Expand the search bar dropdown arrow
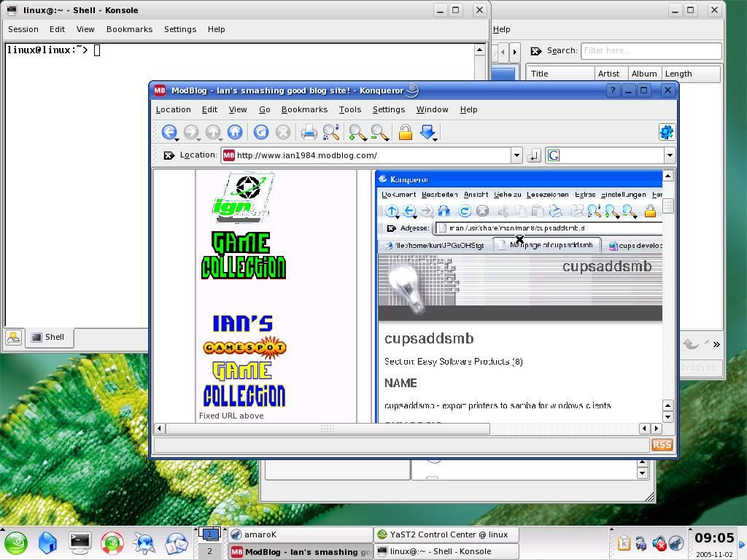The width and height of the screenshot is (747, 560). click(670, 155)
